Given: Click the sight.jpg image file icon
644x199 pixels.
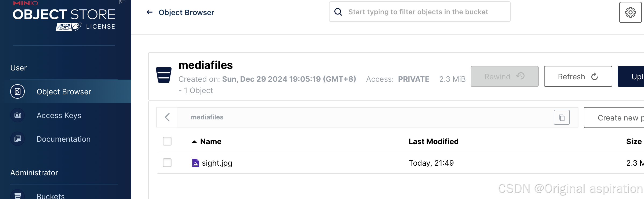Looking at the screenshot, I should pyautogui.click(x=195, y=163).
